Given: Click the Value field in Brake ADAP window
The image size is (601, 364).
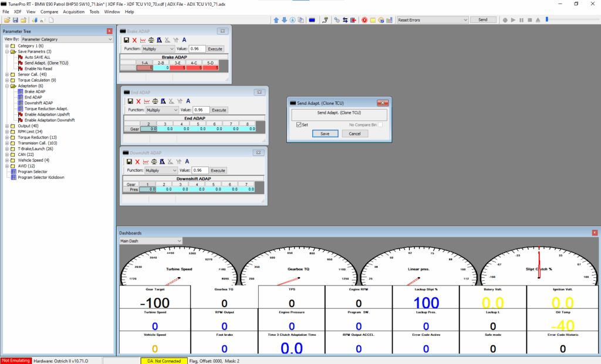Looking at the screenshot, I should (x=197, y=49).
